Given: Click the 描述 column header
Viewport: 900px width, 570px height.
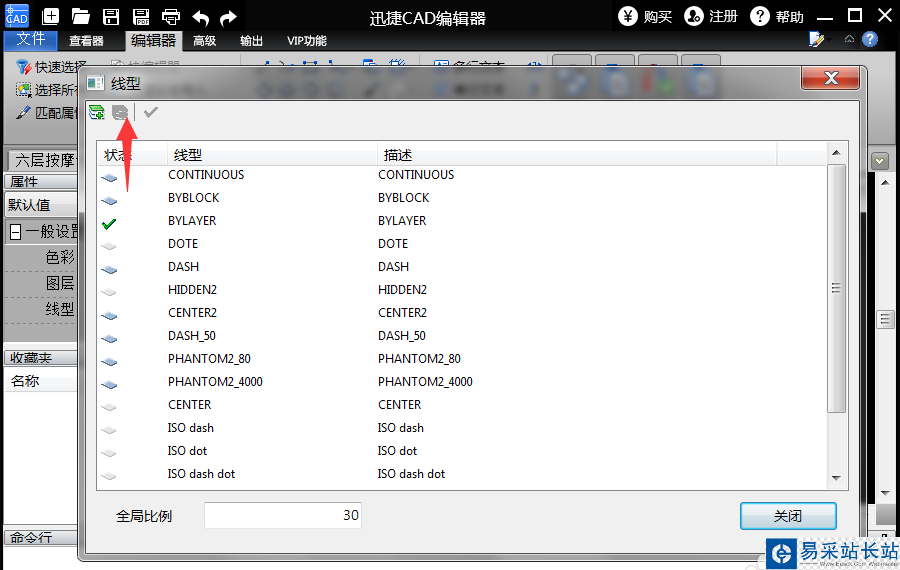Looking at the screenshot, I should coord(577,154).
